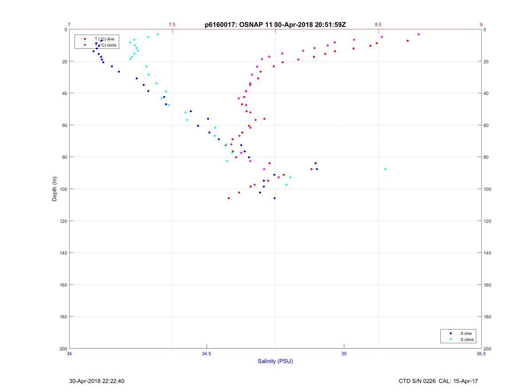Screen dimensions: 532x392
Task: Click the plot title "p6160017: OSNAP 11"
Action: pyautogui.click(x=239, y=25)
